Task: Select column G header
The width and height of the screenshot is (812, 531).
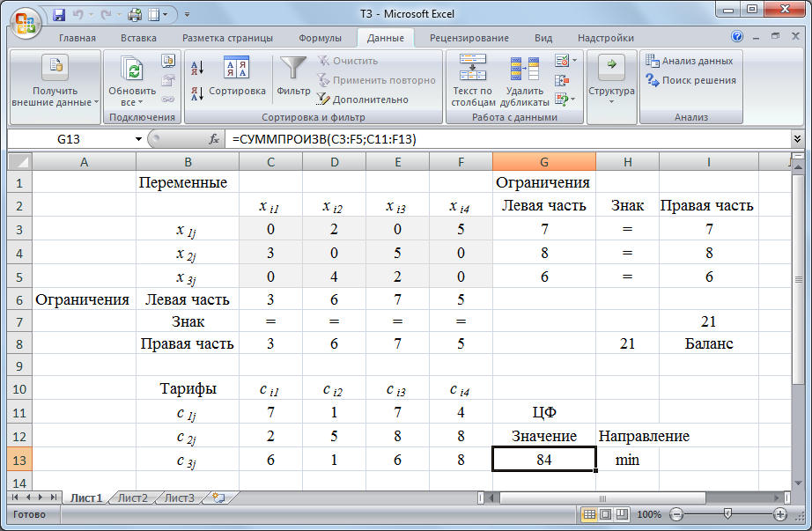Action: pyautogui.click(x=543, y=162)
